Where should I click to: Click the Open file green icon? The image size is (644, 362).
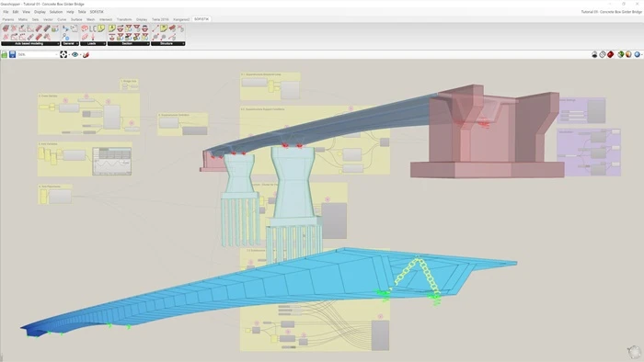[4, 54]
